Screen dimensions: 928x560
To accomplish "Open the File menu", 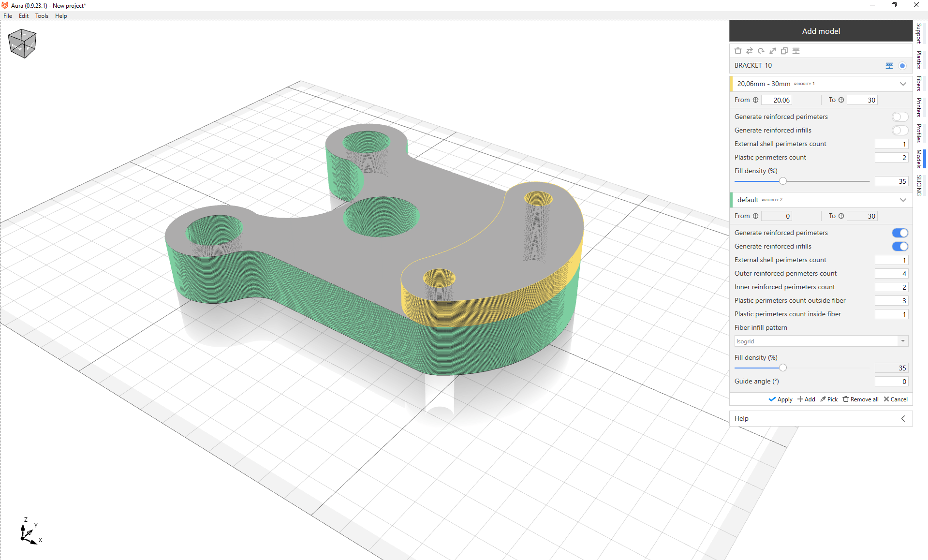I will (x=8, y=16).
